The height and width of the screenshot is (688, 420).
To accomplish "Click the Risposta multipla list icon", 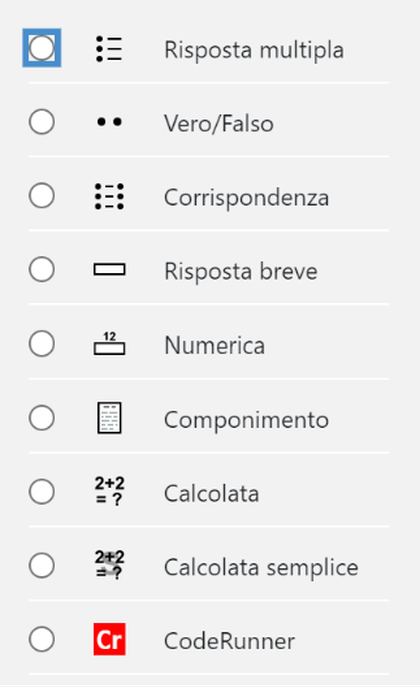I will [x=109, y=49].
